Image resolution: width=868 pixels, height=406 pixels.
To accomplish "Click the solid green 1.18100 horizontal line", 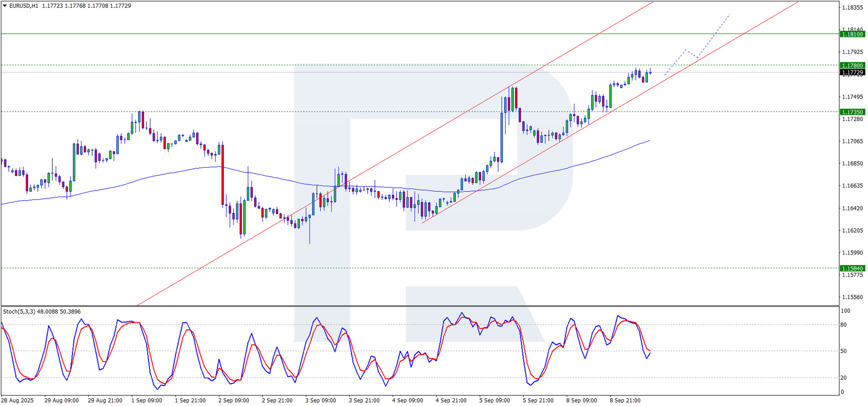I will tap(362, 34).
